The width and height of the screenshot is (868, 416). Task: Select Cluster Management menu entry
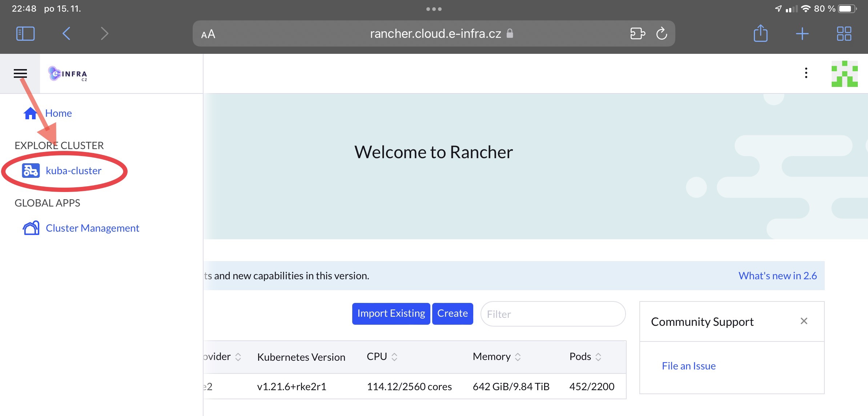tap(92, 228)
